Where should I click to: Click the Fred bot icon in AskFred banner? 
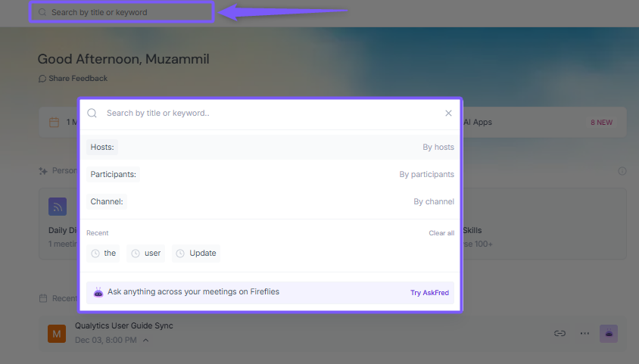(x=98, y=292)
